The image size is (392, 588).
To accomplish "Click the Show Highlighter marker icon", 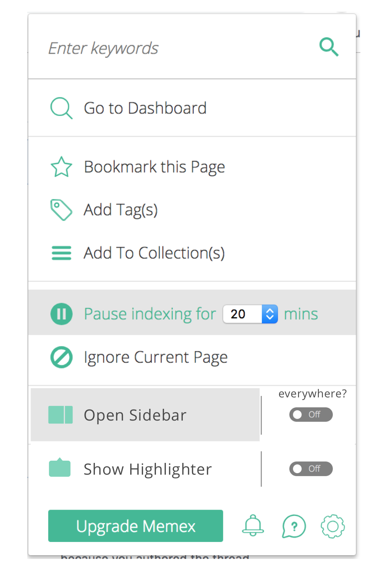I will [60, 468].
